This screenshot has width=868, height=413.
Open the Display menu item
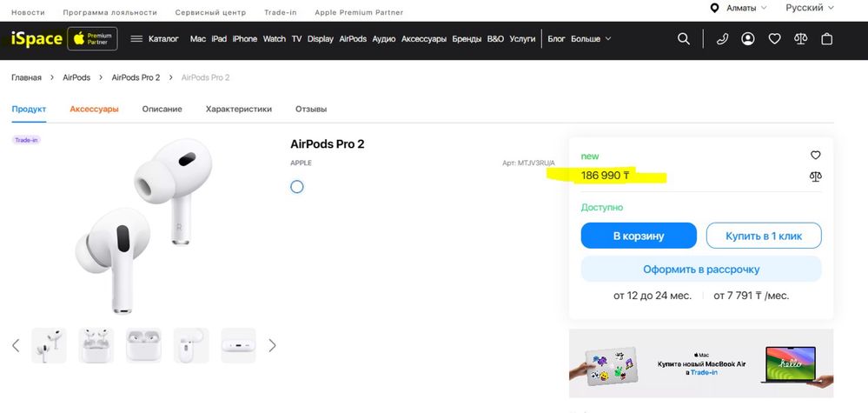point(321,39)
